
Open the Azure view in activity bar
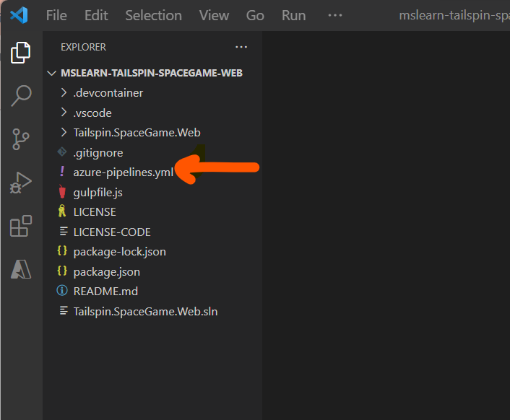coord(21,269)
